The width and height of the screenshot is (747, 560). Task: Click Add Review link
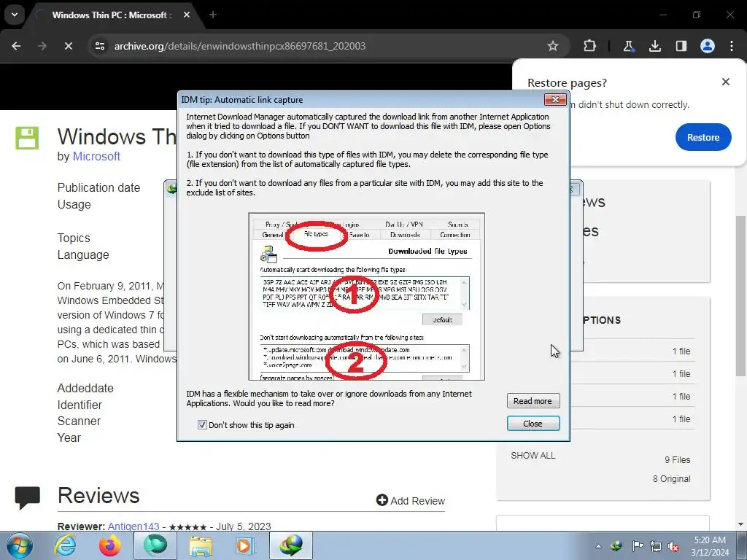pyautogui.click(x=411, y=500)
